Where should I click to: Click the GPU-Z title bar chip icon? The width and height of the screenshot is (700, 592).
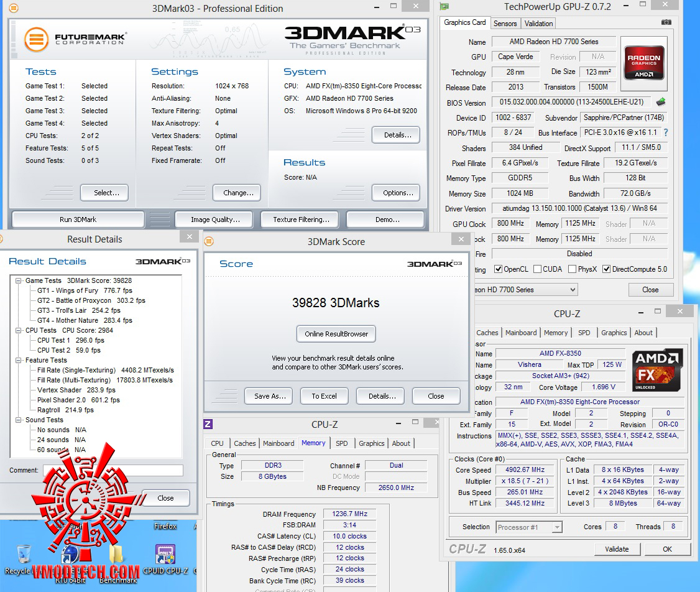tap(444, 6)
